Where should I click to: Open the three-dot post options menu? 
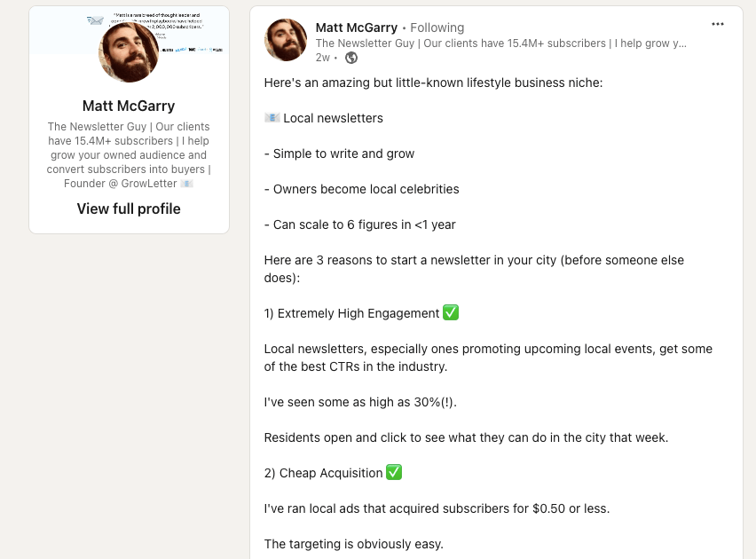(718, 24)
